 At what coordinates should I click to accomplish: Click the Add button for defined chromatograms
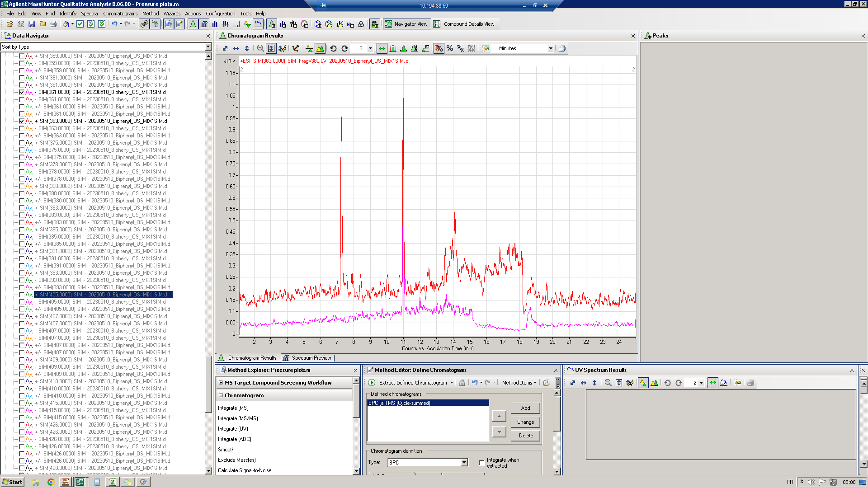[525, 408]
